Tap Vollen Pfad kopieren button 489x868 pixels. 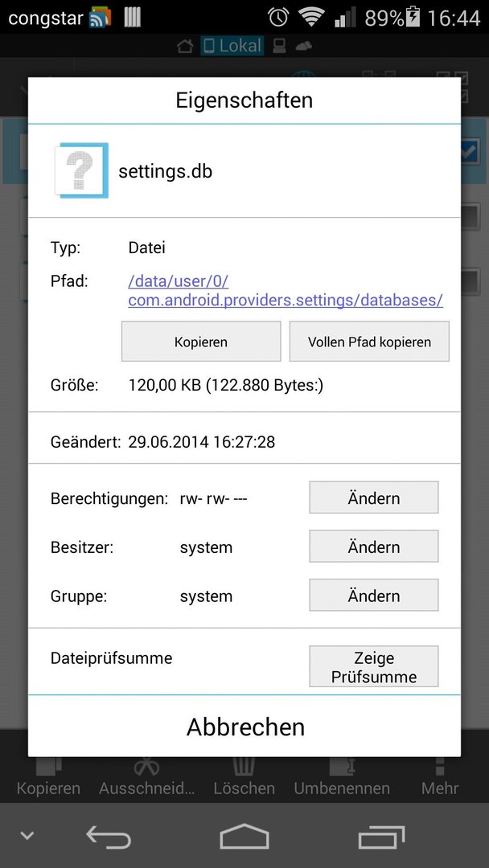(369, 342)
